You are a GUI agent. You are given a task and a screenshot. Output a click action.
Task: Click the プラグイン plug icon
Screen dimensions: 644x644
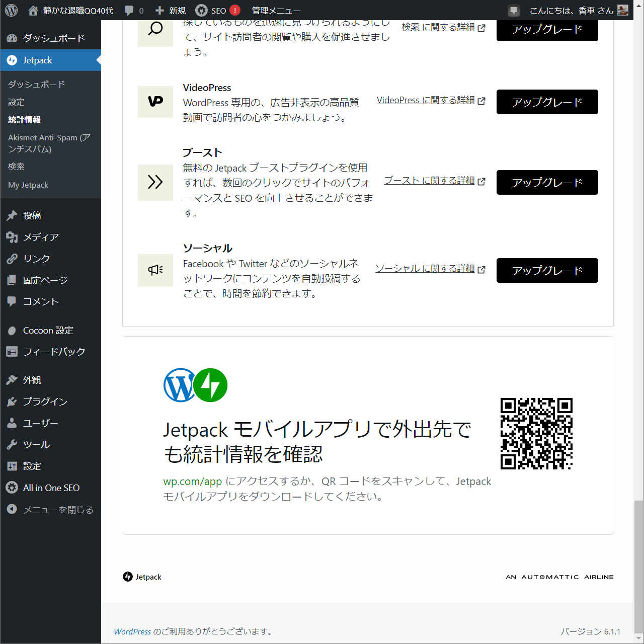(12, 401)
